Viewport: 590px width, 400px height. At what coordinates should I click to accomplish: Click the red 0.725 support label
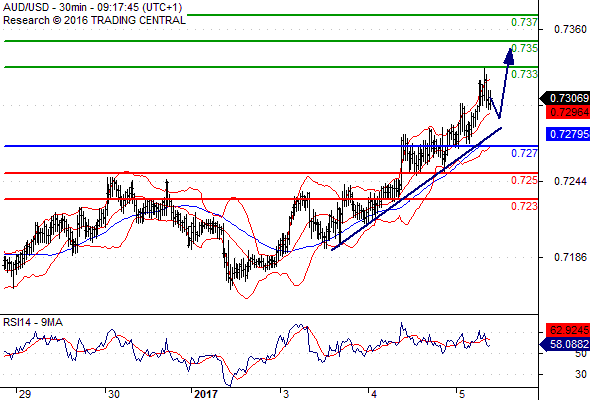(525, 180)
